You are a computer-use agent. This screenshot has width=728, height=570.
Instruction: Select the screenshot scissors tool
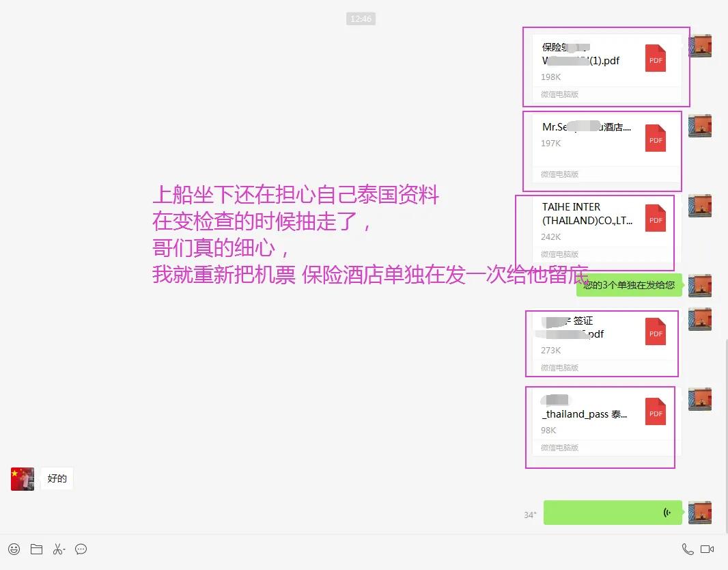pos(57,549)
